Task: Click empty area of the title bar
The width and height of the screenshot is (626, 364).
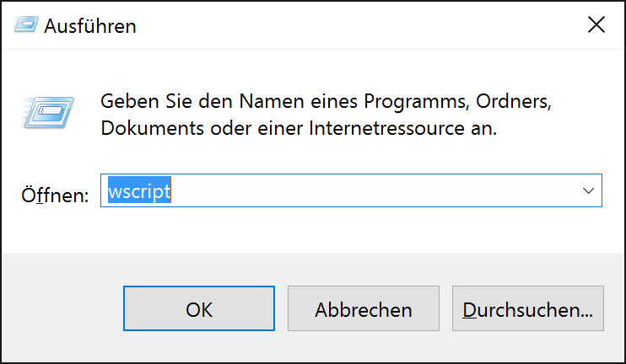Action: (x=337, y=25)
